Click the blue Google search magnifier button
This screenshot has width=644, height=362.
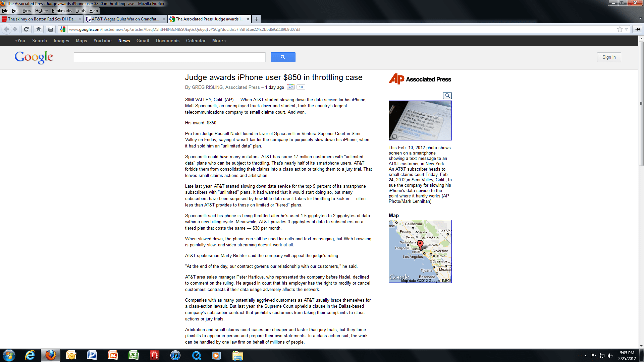pyautogui.click(x=283, y=57)
